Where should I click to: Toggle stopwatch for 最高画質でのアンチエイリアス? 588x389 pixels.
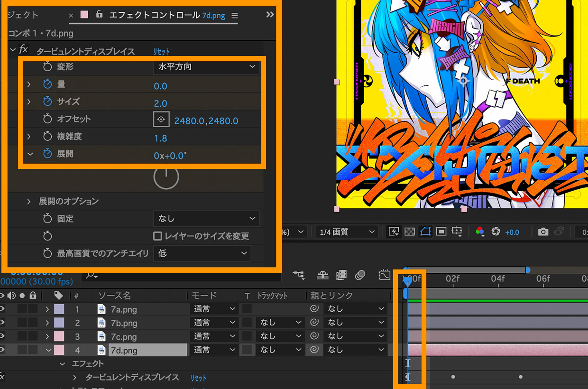(x=47, y=253)
